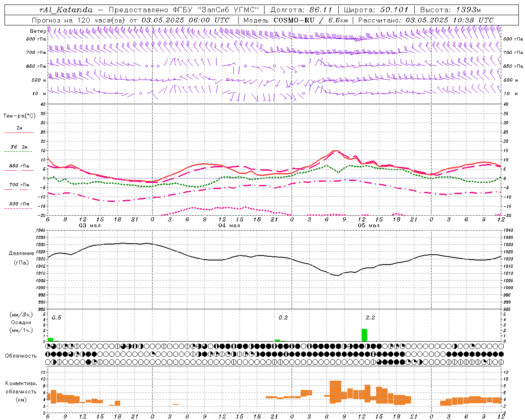Click 500 гПа entry in temperature legend
Viewport: 525px width, 420px height.
[19, 204]
